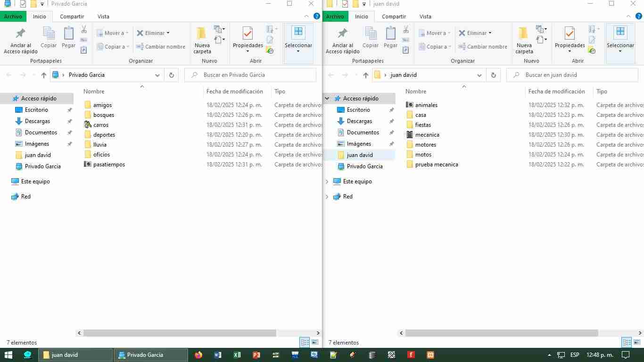Click quick access toolbar properties check icon in juan david
The image size is (644, 362).
click(345, 4)
